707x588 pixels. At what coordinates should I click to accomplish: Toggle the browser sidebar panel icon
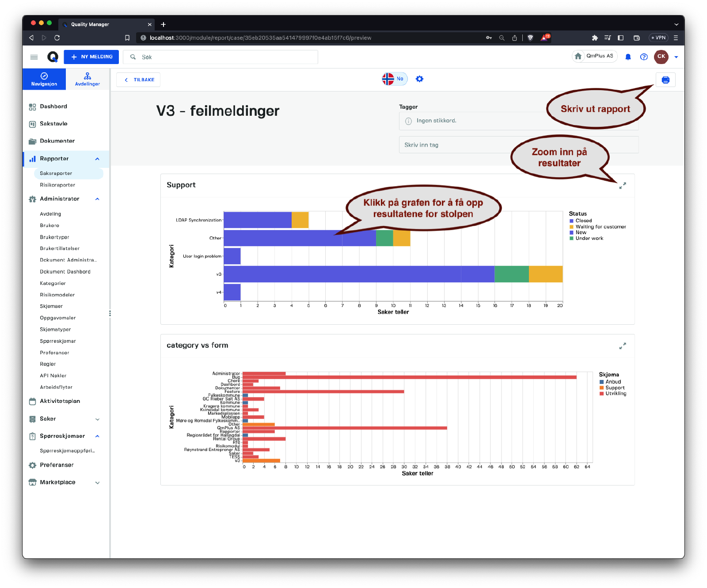click(620, 38)
